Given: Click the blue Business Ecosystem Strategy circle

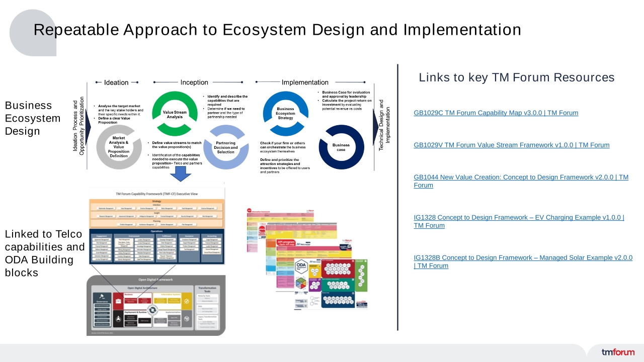Looking at the screenshot, I should pyautogui.click(x=285, y=114).
